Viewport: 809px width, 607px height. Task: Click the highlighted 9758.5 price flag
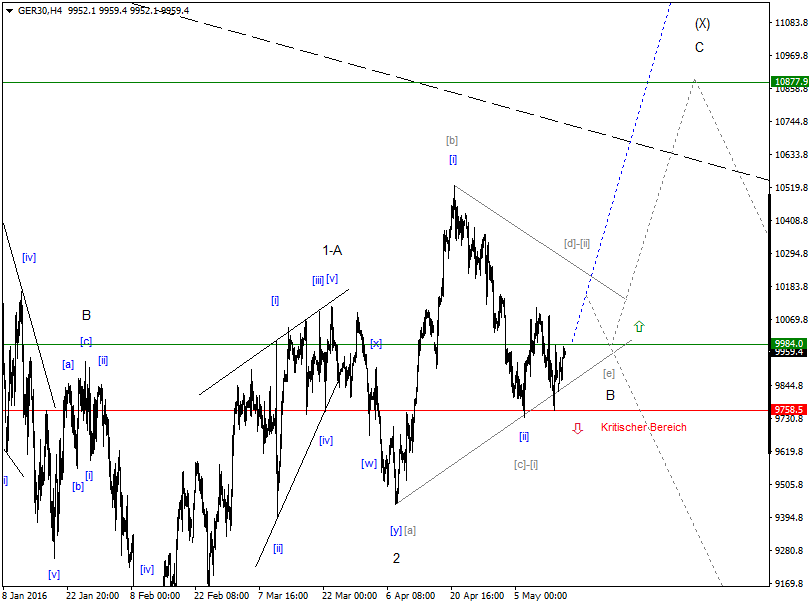(x=789, y=410)
